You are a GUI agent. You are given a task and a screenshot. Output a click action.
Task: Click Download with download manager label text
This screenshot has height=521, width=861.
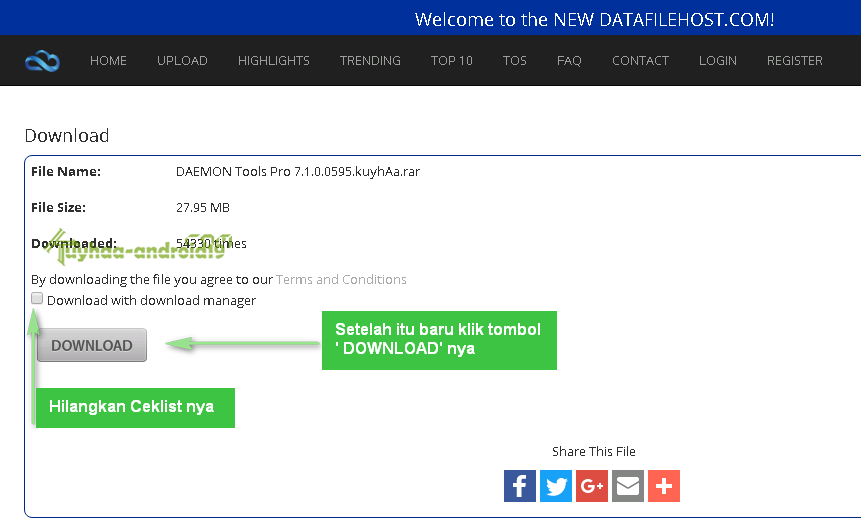point(152,301)
